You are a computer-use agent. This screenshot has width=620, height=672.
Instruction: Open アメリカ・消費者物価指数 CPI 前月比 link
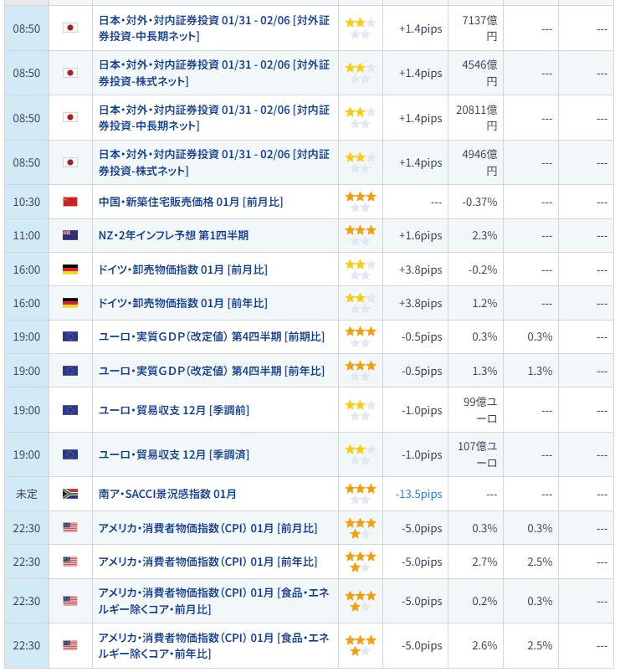click(208, 528)
